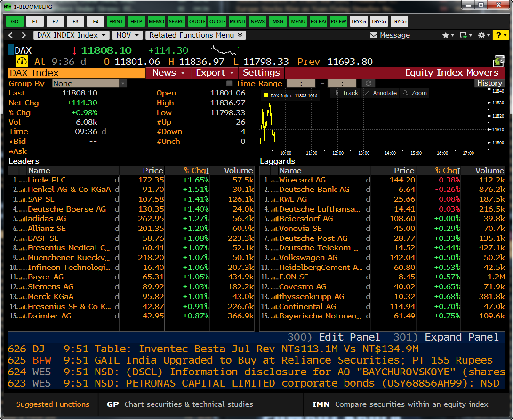Expand the MOV function dropdown
The width and height of the screenshot is (513, 420).
click(128, 35)
